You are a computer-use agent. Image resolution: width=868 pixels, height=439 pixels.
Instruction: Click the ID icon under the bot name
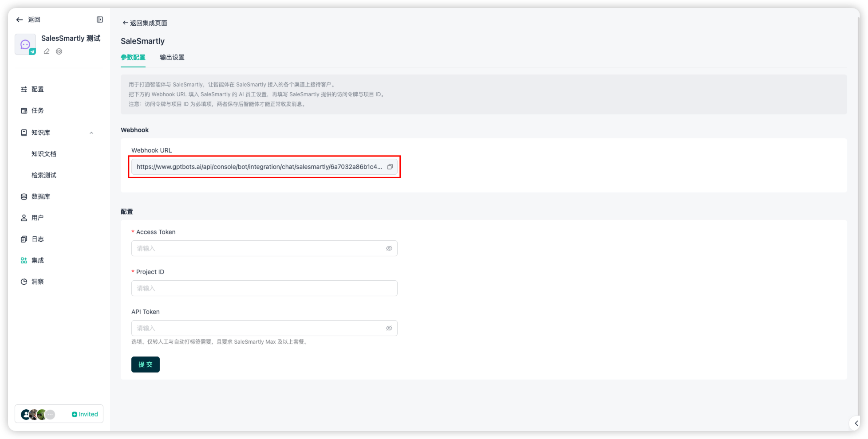pyautogui.click(x=59, y=51)
